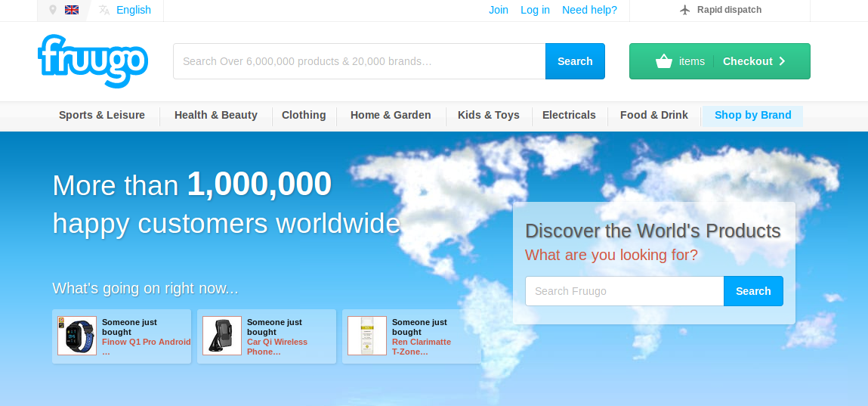
Task: Click the 'happy customers worldwide' text
Action: click(226, 223)
